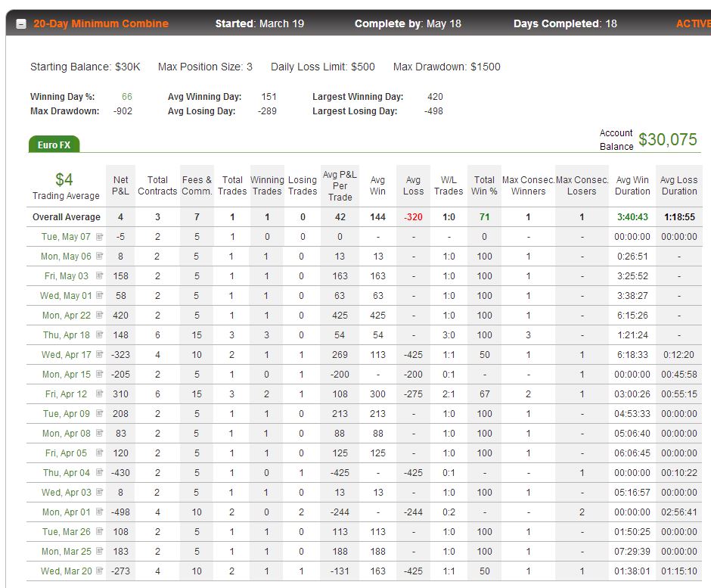The image size is (711, 588).
Task: Open notes icon for Fri, May 03
Action: pos(99,276)
